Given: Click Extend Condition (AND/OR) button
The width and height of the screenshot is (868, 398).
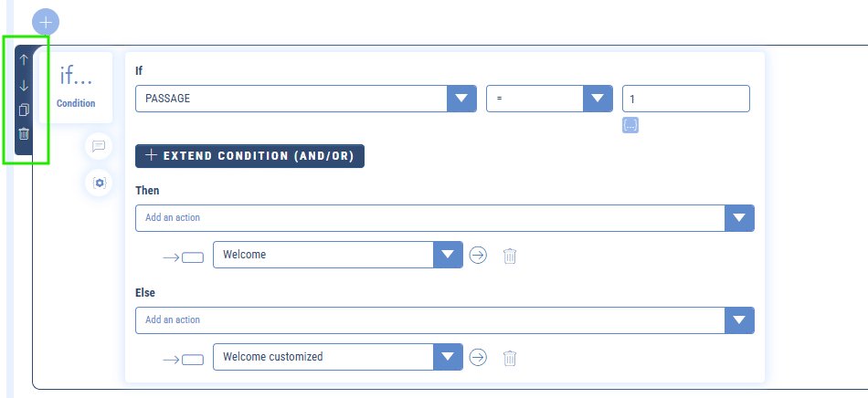Looking at the screenshot, I should click(x=249, y=156).
